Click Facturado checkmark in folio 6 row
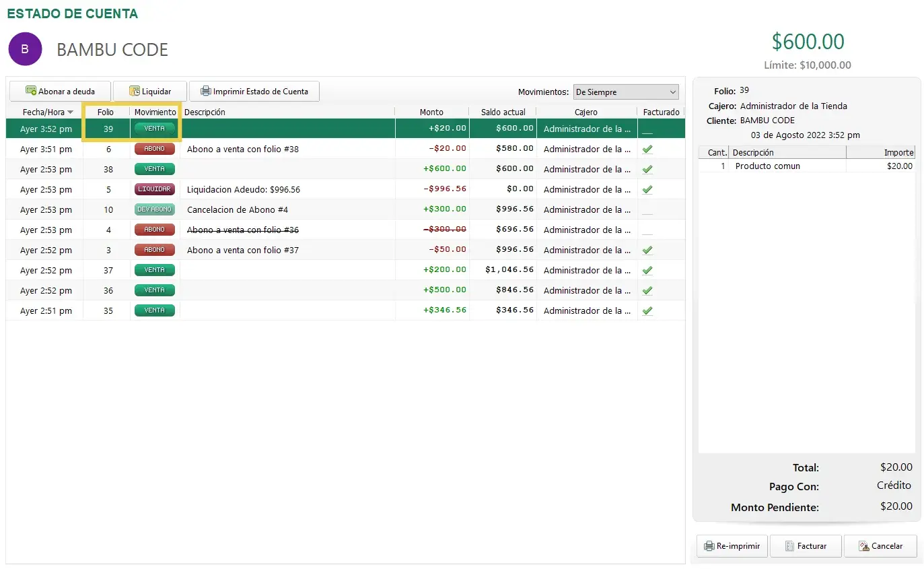924x569 pixels. click(x=647, y=149)
